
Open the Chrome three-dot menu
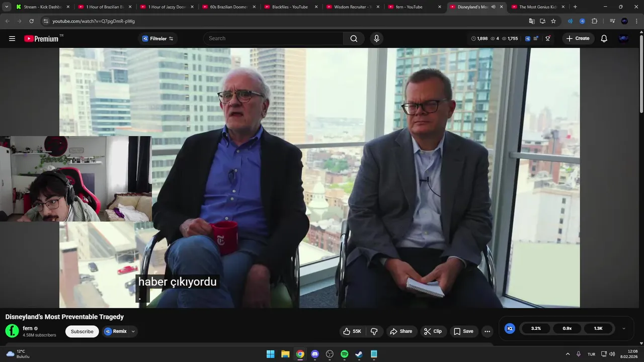[637, 21]
